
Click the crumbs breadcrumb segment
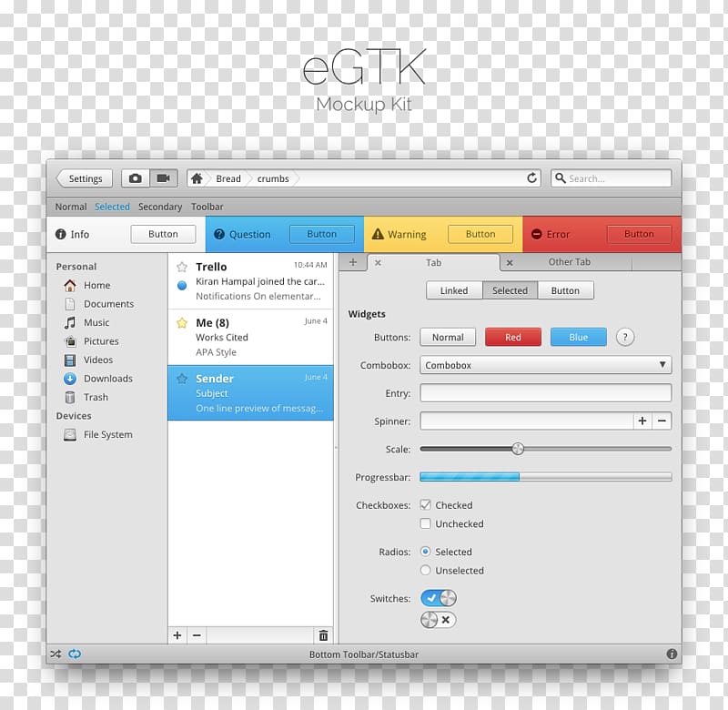[273, 178]
